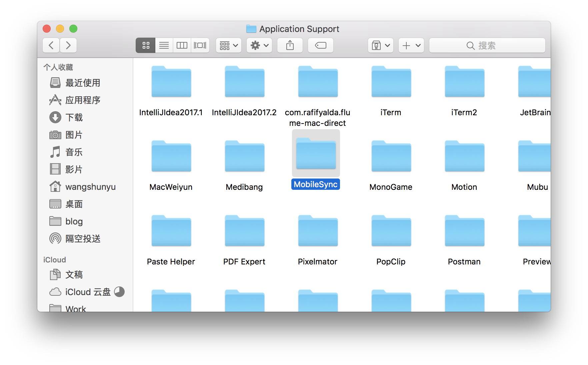588x365 pixels.
Task: Switch to list view mode
Action: 164,45
